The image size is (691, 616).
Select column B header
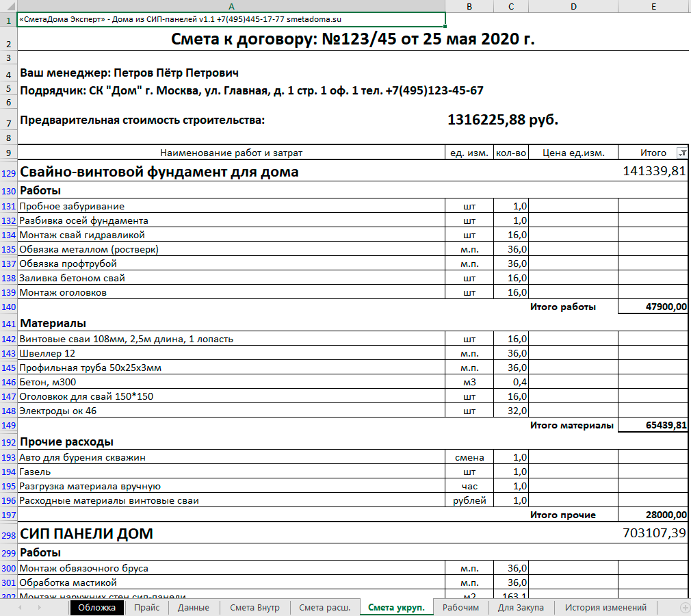coord(469,6)
